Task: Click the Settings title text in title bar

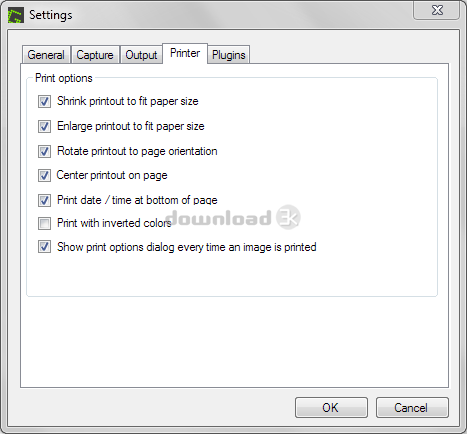Action: (51, 15)
